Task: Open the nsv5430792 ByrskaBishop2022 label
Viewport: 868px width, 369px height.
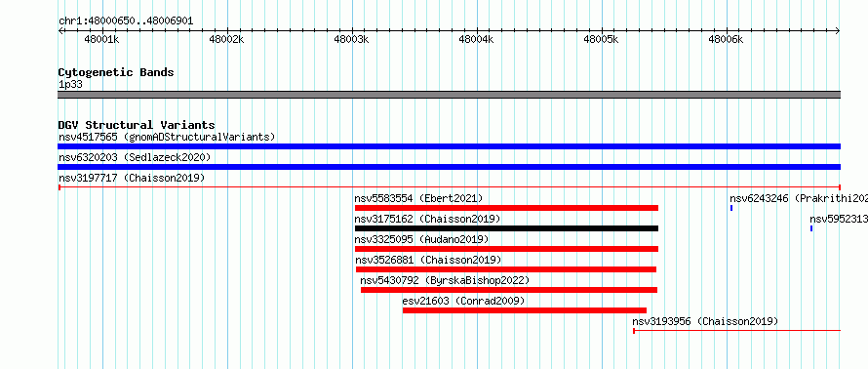Action: click(445, 280)
